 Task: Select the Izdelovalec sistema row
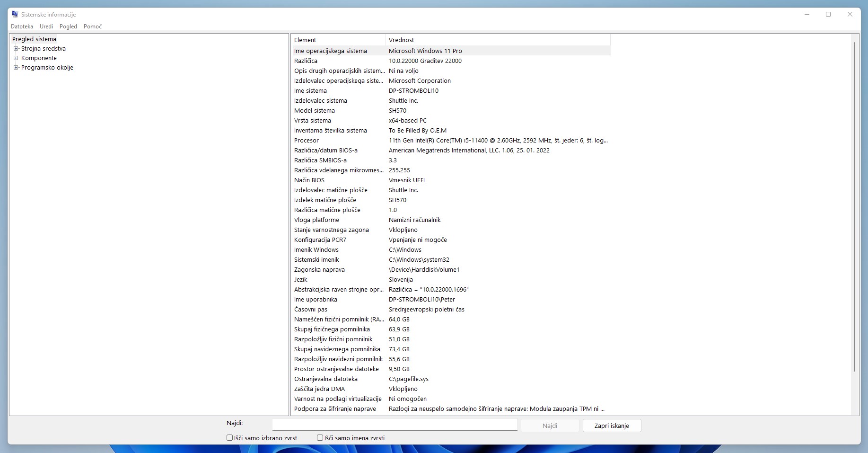451,100
